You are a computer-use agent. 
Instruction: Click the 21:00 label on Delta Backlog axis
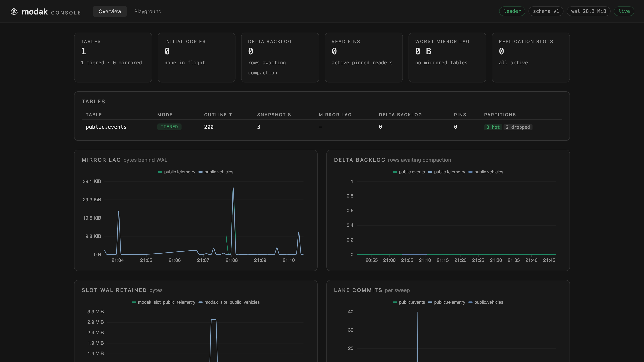point(389,260)
